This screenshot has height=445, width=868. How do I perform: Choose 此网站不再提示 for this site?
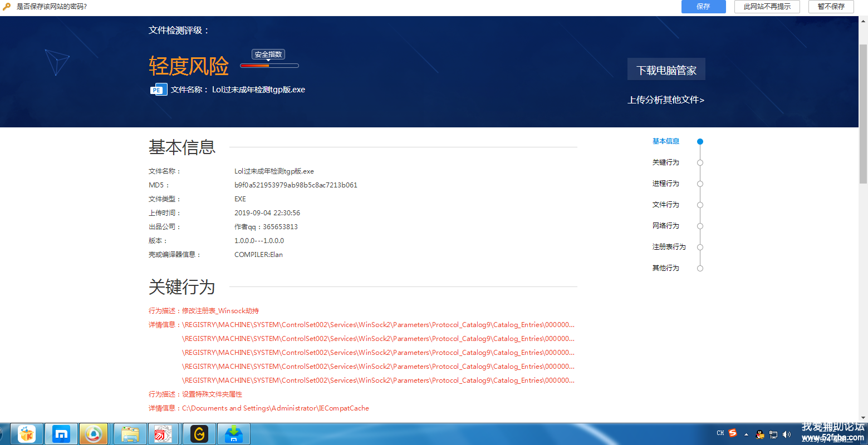767,7
